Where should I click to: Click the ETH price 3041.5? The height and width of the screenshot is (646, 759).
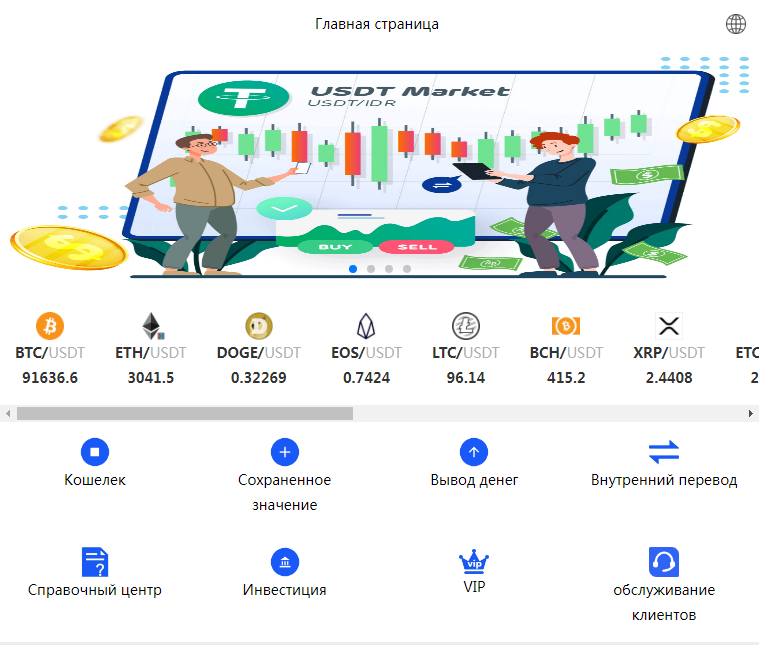pyautogui.click(x=151, y=377)
